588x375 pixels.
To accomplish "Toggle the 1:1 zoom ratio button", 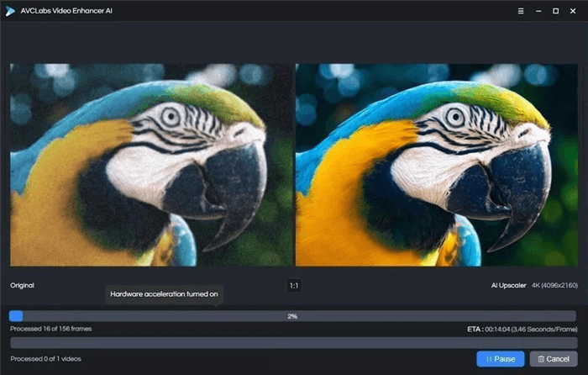I will (294, 286).
